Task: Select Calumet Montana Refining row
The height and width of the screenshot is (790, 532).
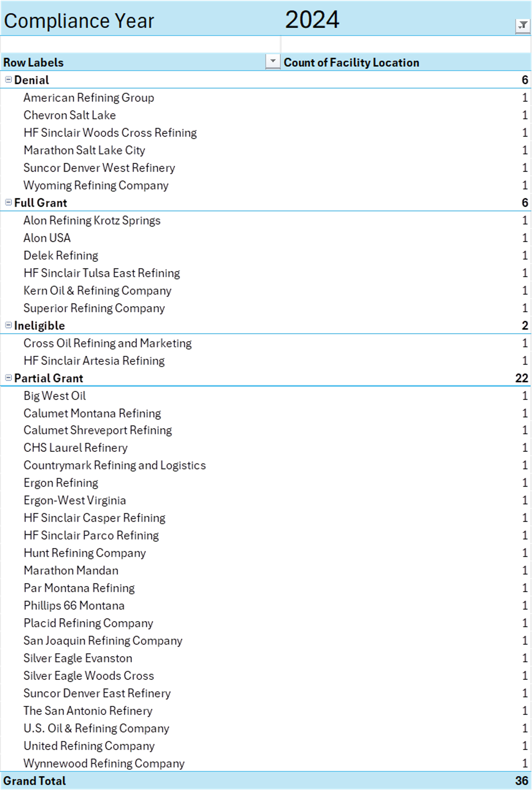Action: (x=266, y=413)
